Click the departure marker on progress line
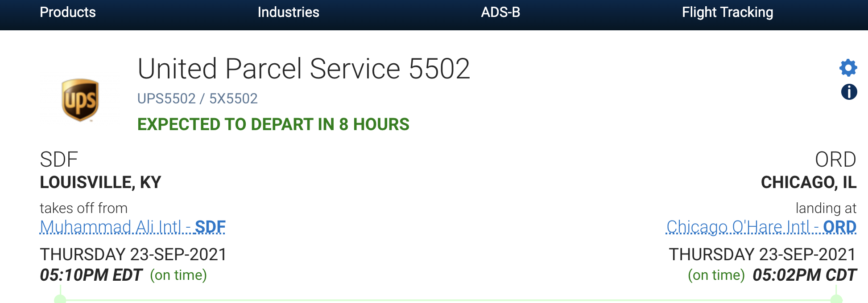 click(60, 299)
